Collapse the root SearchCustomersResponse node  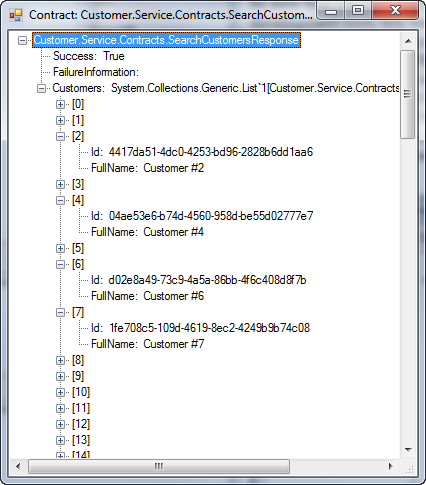pos(22,41)
